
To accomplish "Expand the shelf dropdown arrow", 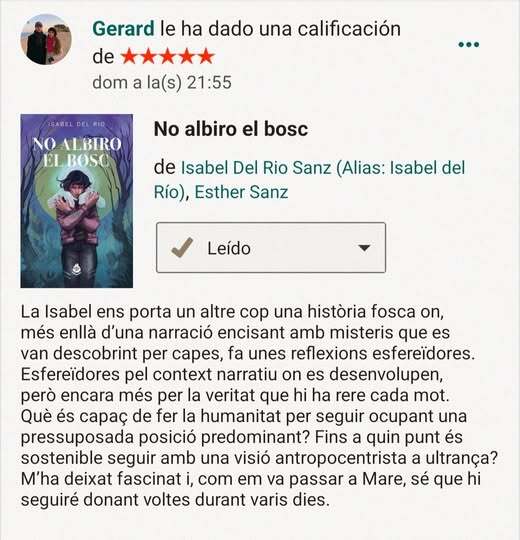I will tap(364, 248).
